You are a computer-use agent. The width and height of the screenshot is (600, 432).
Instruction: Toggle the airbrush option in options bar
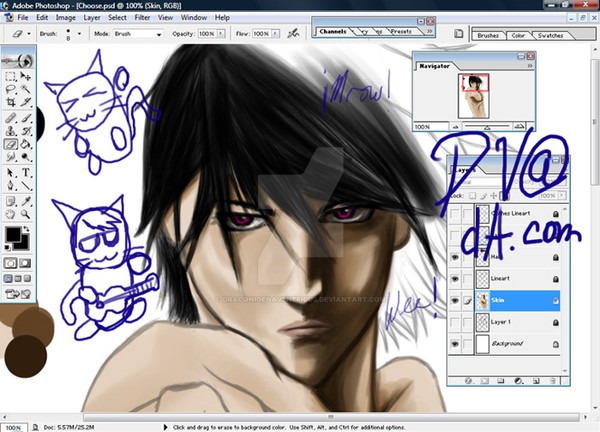pos(293,34)
